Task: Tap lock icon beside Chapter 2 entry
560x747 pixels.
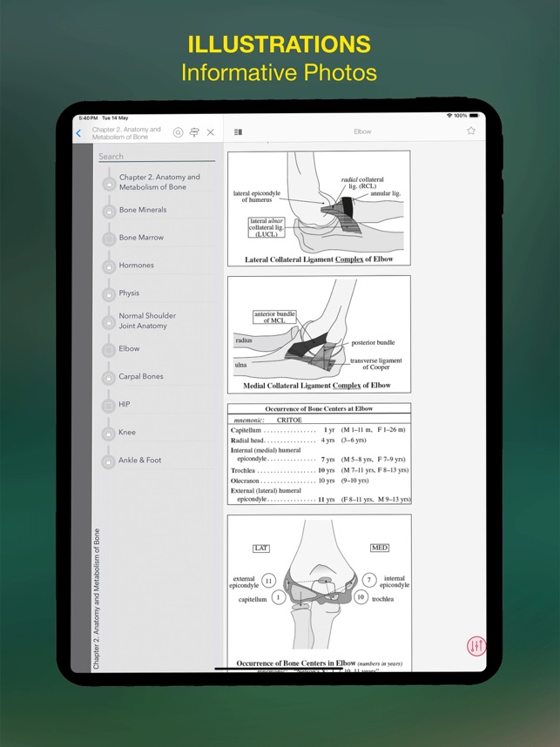Action: click(x=109, y=184)
